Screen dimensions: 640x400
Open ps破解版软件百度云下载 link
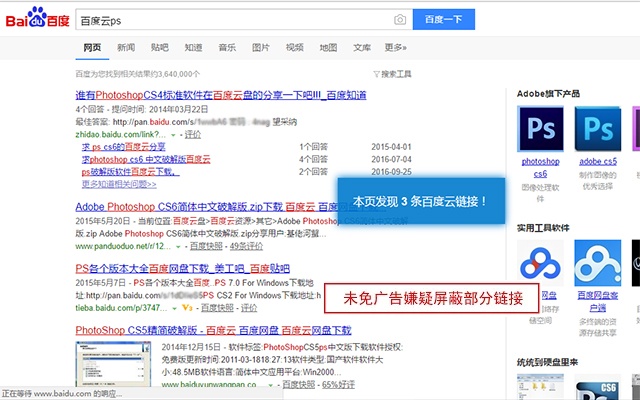[x=131, y=172]
